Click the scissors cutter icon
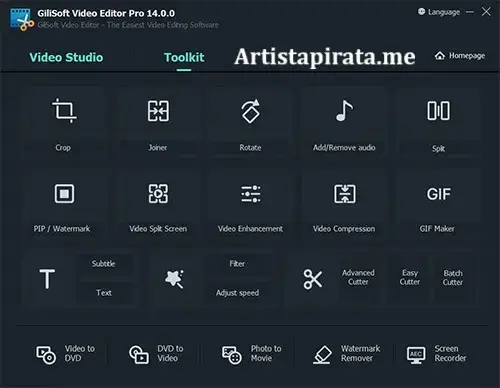This screenshot has height=388, width=500. coord(313,279)
